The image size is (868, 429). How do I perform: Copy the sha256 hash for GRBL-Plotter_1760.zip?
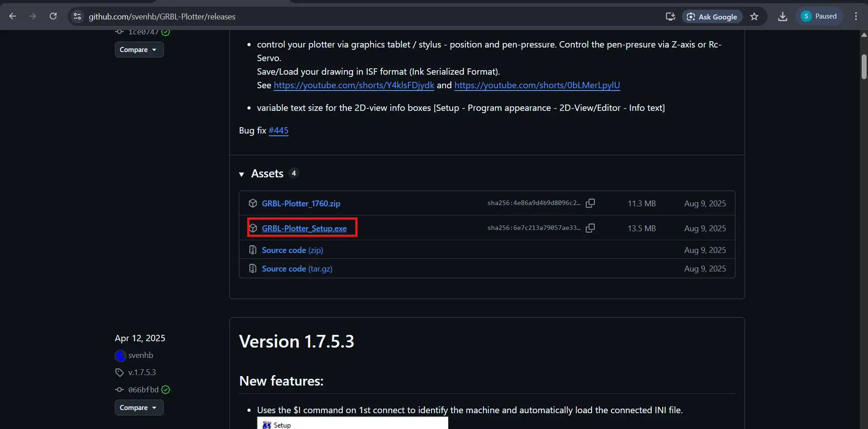[x=590, y=203]
